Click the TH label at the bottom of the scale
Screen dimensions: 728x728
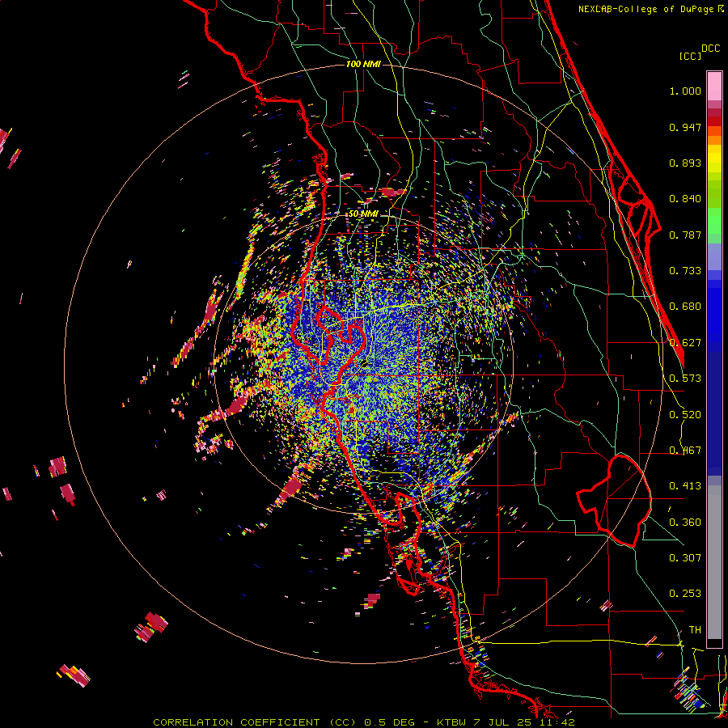click(x=695, y=630)
